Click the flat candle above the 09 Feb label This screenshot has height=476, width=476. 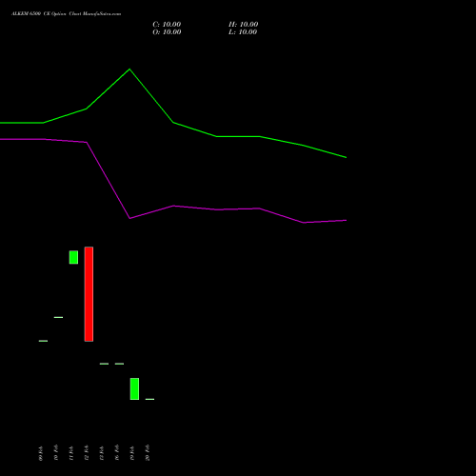pyautogui.click(x=43, y=341)
